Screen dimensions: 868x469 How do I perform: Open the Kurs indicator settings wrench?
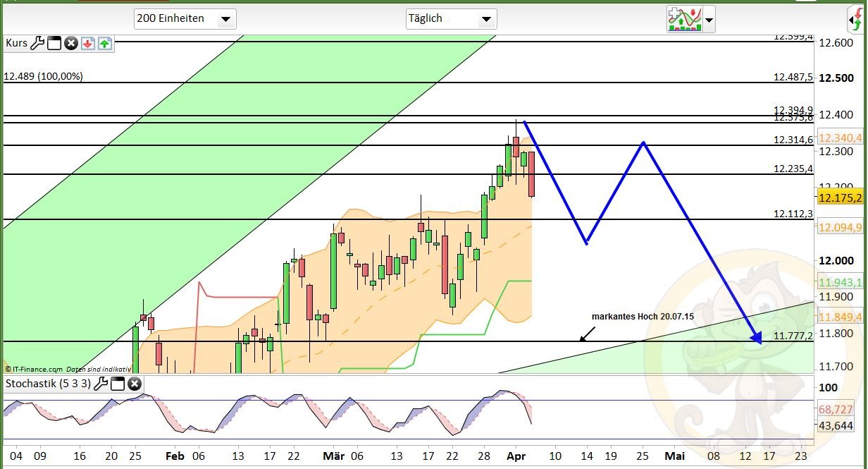39,43
